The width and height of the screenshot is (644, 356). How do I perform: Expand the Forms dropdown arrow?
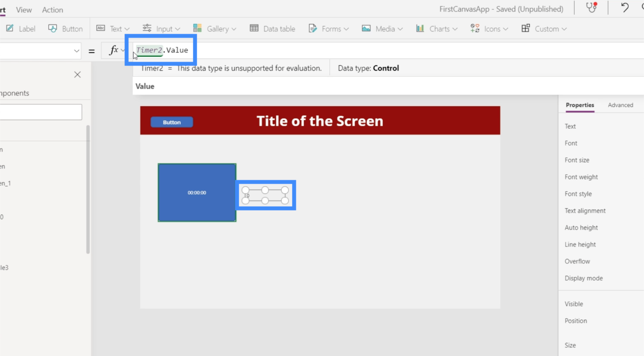(x=346, y=29)
